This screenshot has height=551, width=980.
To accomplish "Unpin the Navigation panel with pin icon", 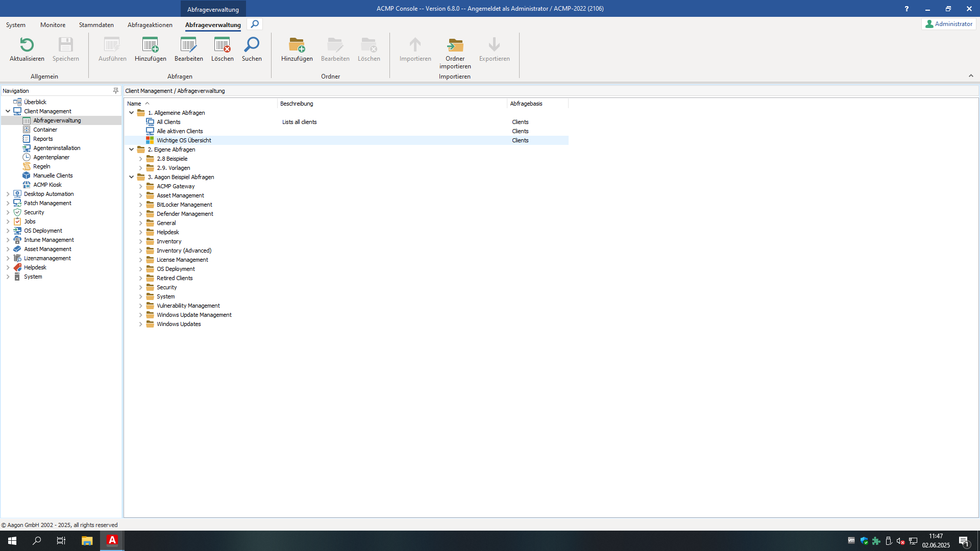I will point(116,90).
